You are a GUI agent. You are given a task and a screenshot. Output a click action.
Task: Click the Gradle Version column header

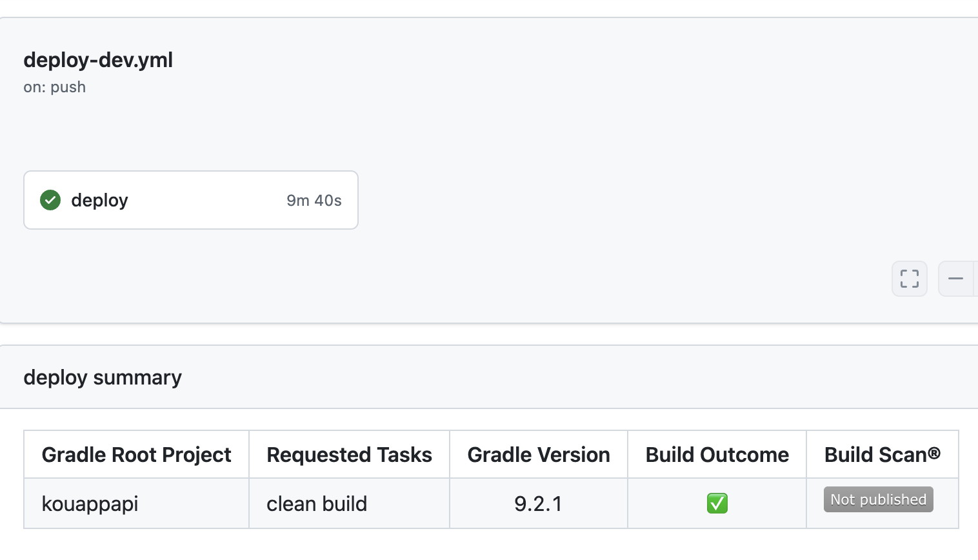(x=538, y=455)
